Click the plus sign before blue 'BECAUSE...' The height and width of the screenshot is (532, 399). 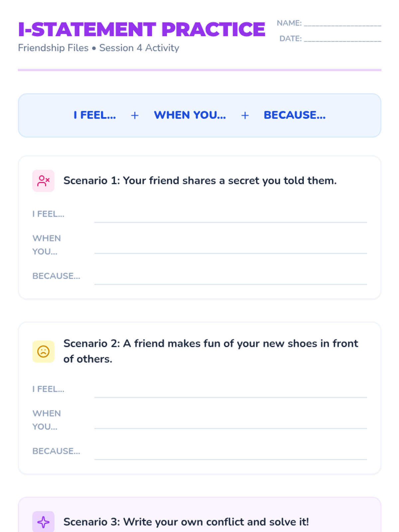245,115
